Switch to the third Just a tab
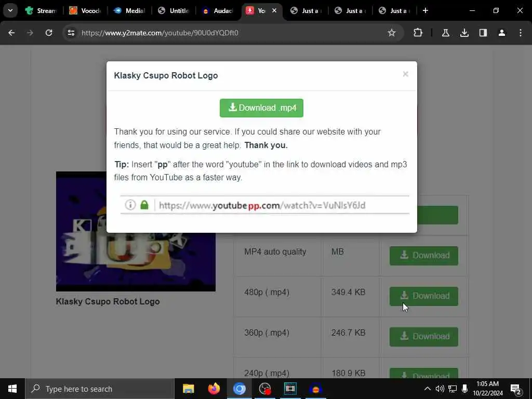The width and height of the screenshot is (532, 399). [395, 10]
